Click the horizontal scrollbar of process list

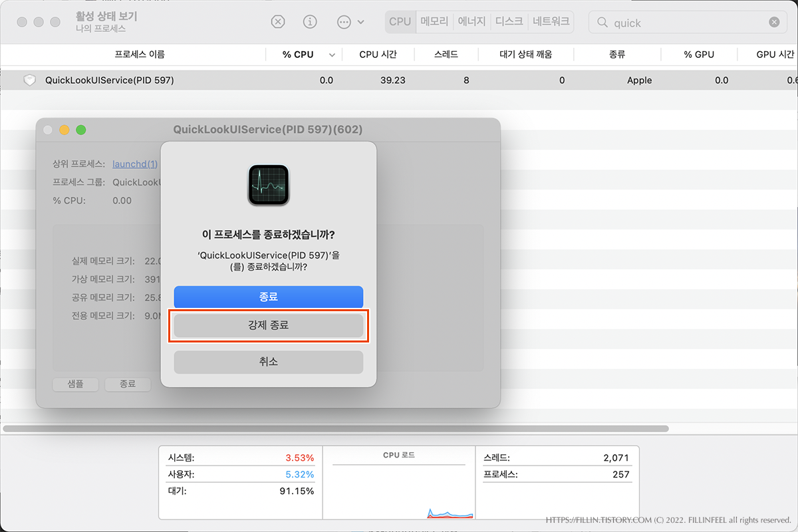[336, 428]
